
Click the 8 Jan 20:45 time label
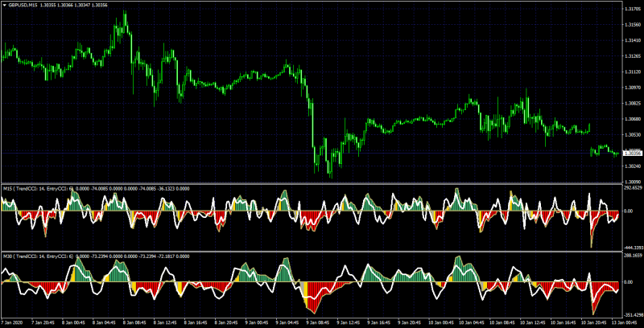tap(226, 323)
